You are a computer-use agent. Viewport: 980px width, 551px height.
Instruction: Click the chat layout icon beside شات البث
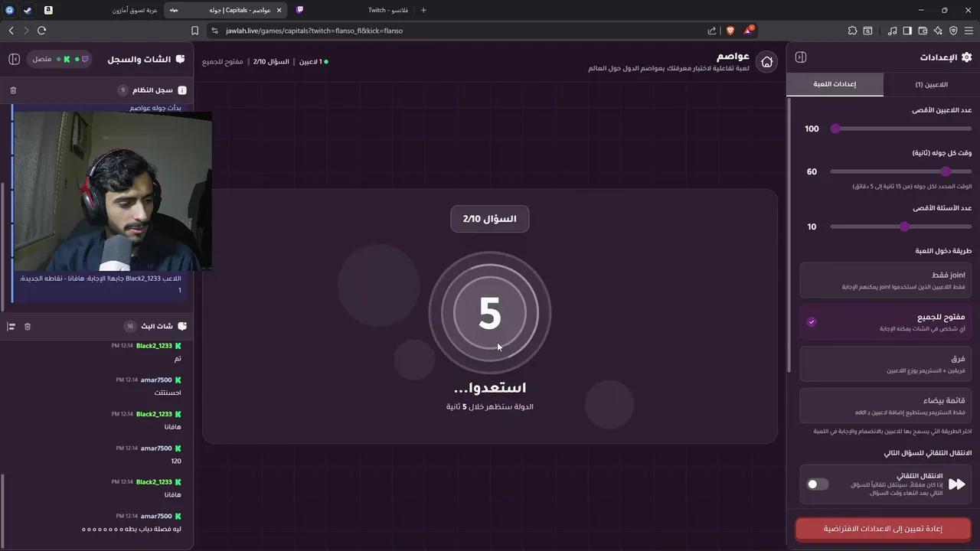point(11,326)
